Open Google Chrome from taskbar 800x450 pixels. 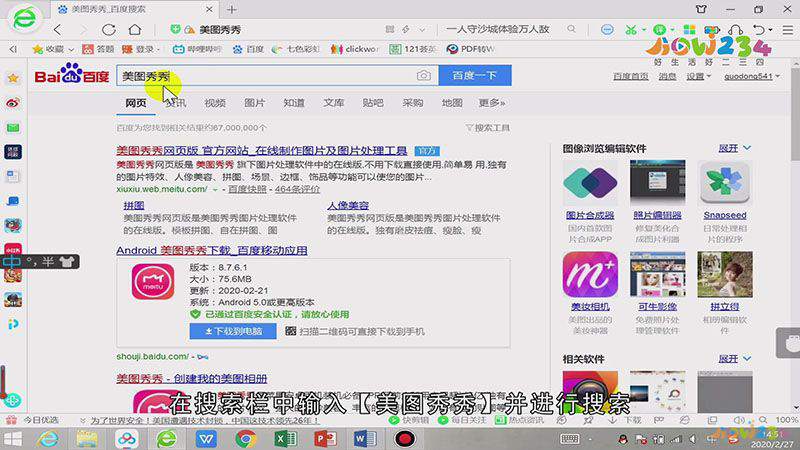(x=246, y=439)
